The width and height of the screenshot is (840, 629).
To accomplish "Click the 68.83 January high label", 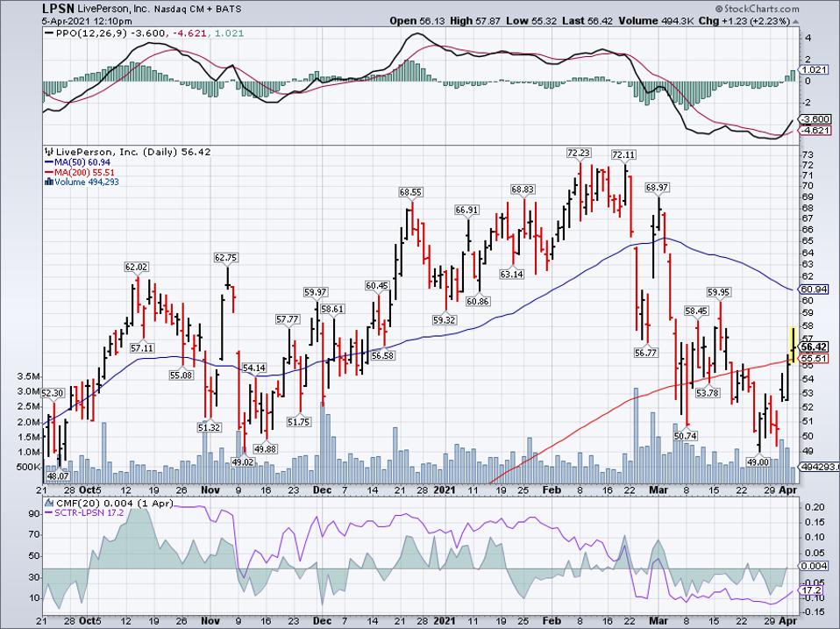I will tap(523, 189).
